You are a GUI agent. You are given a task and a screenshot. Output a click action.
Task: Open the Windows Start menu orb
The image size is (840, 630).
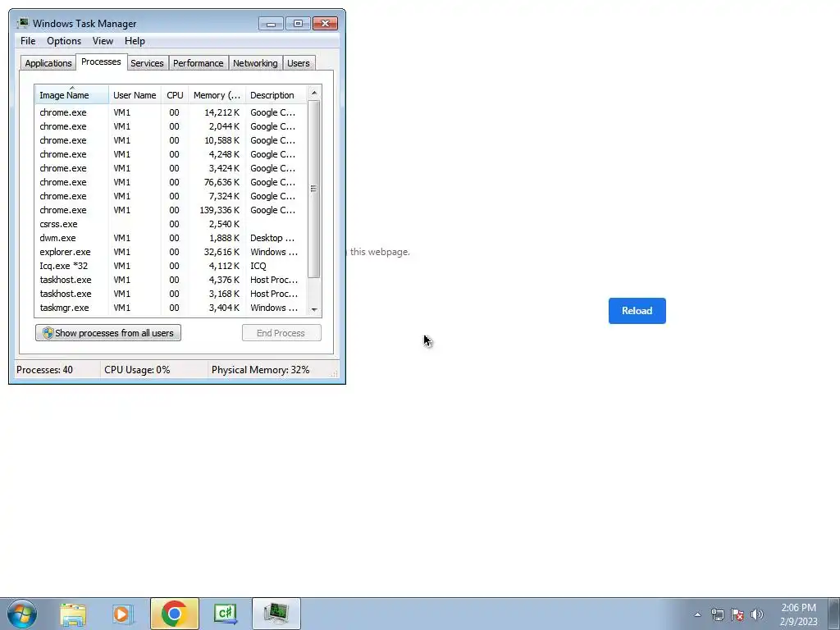click(x=22, y=614)
